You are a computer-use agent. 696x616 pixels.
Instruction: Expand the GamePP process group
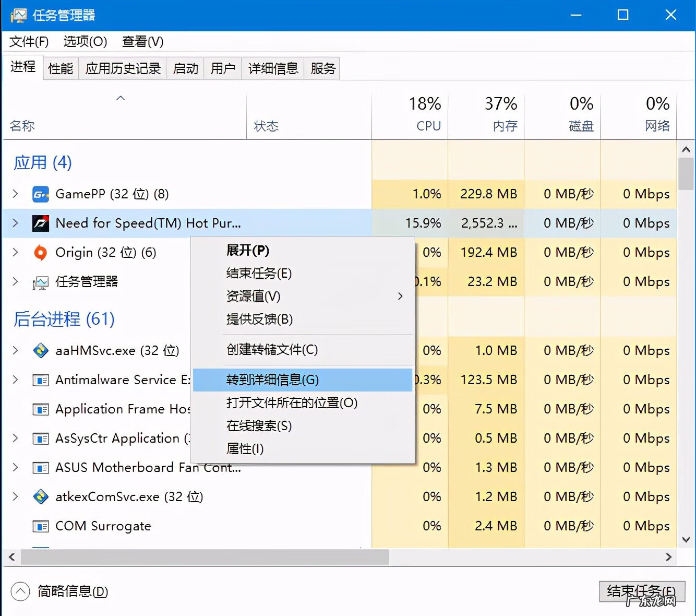pyautogui.click(x=16, y=194)
